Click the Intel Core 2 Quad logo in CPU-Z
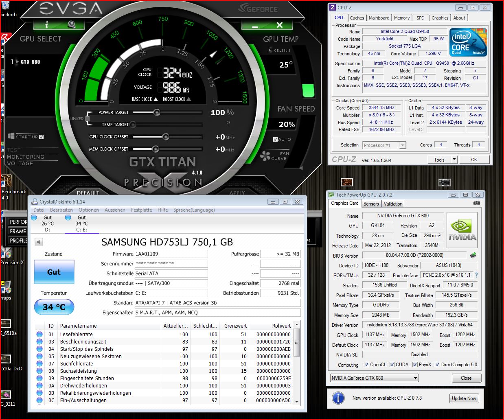Image resolution: width=504 pixels, height=420 pixels. [x=468, y=42]
